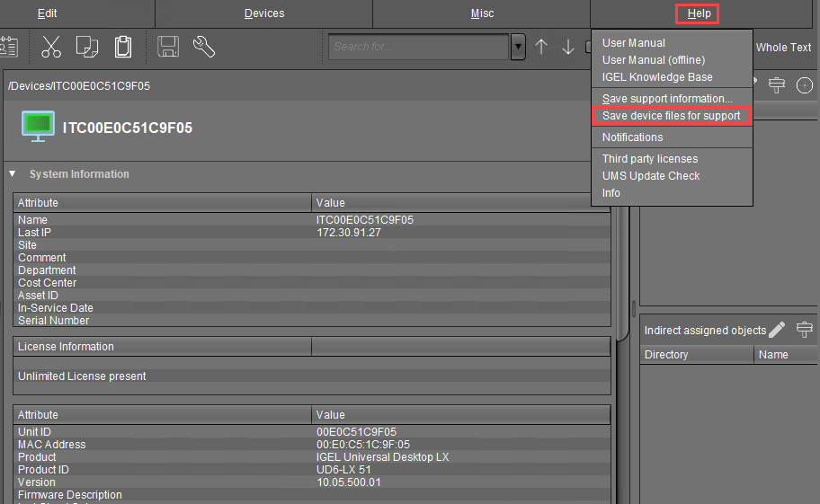Open the search history dropdown arrow

coord(518,48)
